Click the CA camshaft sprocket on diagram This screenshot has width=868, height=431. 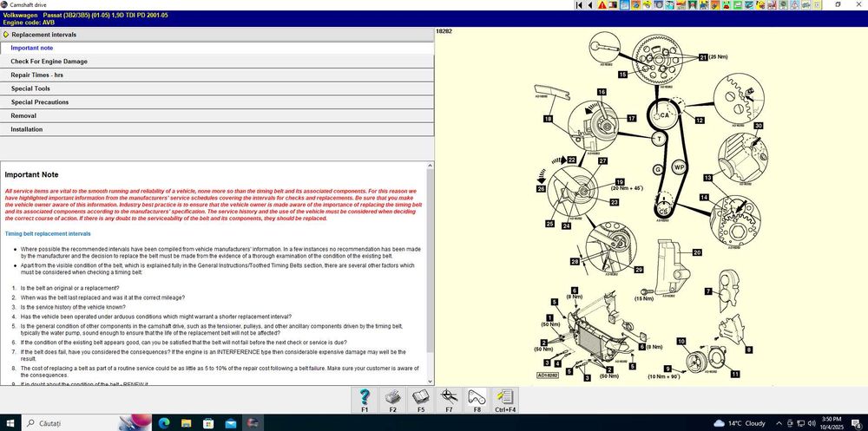663,115
